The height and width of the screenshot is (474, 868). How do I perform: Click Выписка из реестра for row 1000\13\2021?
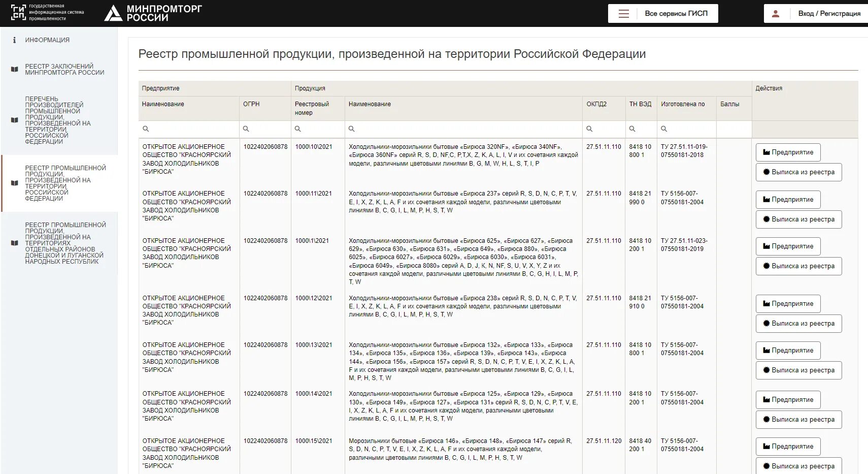798,370
